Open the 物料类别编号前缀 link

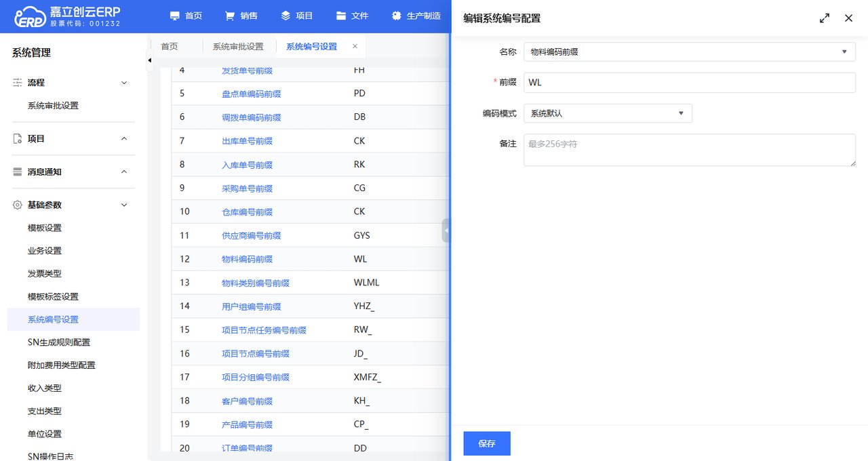click(x=256, y=283)
